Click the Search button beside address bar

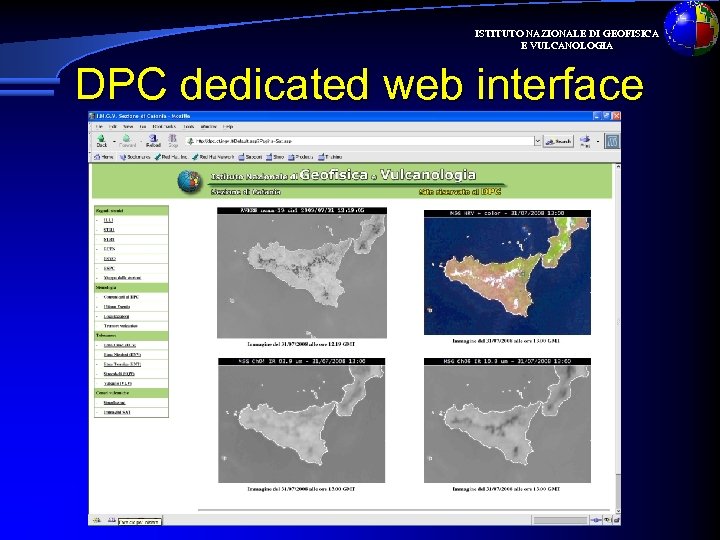[558, 141]
